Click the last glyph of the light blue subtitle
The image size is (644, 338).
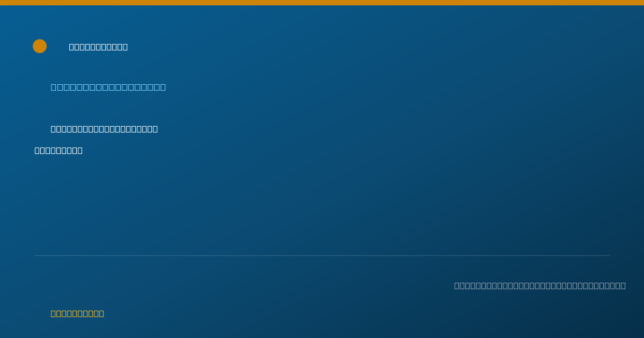coord(163,87)
